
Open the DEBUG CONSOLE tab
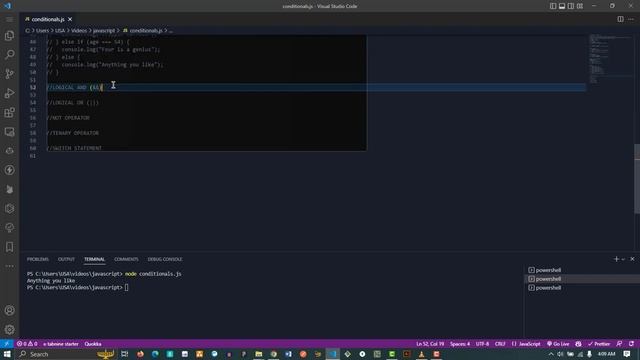165,259
